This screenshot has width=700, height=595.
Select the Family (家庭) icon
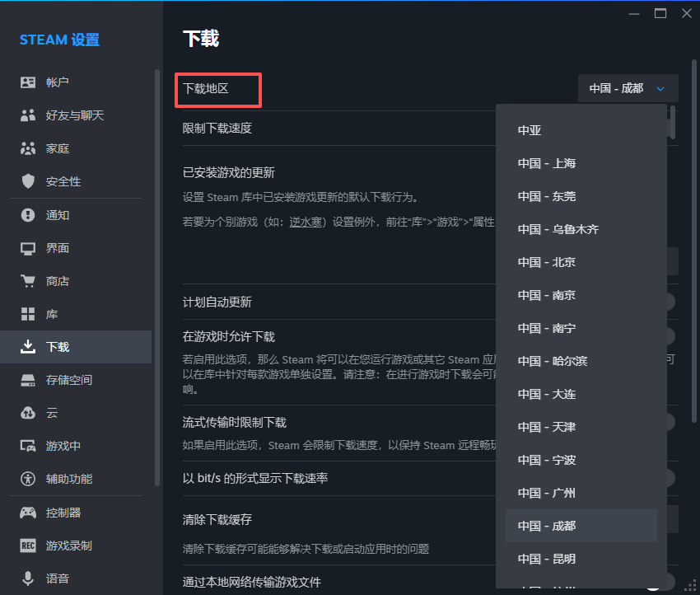(28, 148)
